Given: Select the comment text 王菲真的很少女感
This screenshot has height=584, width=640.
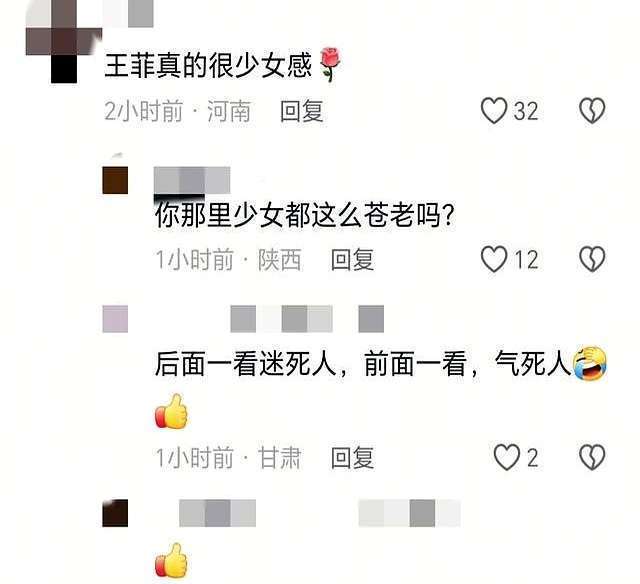Looking at the screenshot, I should [208, 65].
